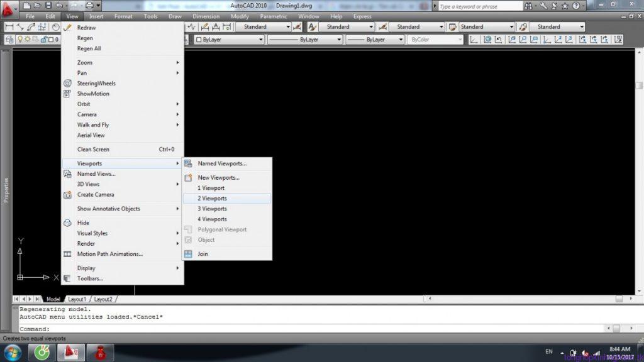Screen dimensions: 644x362
Task: Click the Layer Properties Manager icon
Action: [9, 39]
